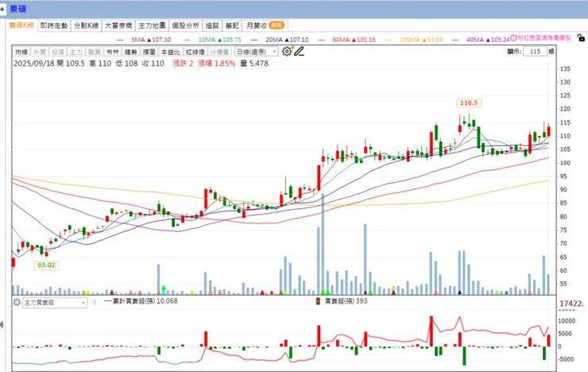The image size is (588, 372).
Task: Expand the 主力買賣超 indicator dropdown
Action: point(55,303)
